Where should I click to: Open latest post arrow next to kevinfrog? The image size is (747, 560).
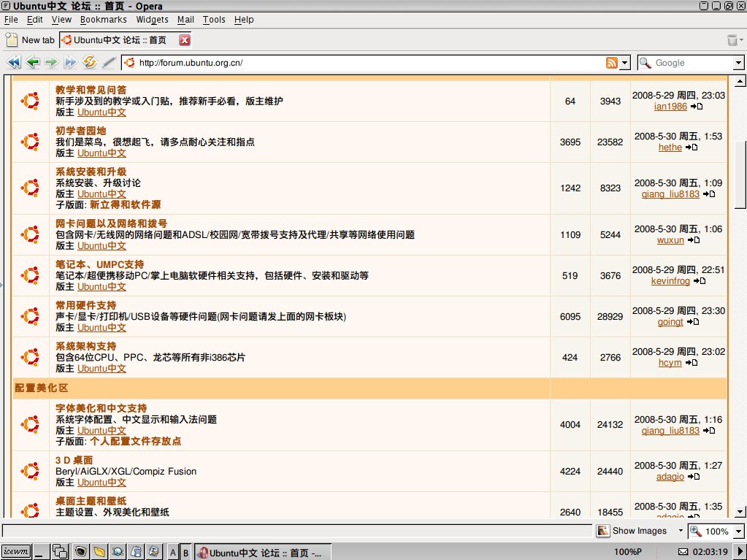[700, 281]
